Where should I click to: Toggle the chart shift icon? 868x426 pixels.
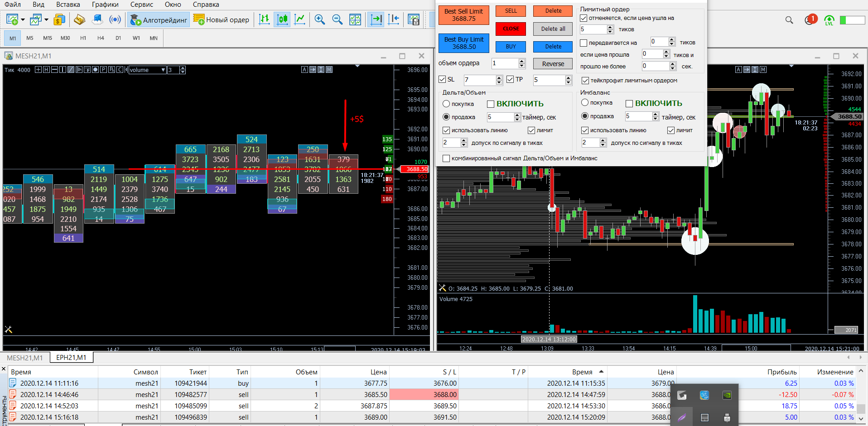point(394,19)
